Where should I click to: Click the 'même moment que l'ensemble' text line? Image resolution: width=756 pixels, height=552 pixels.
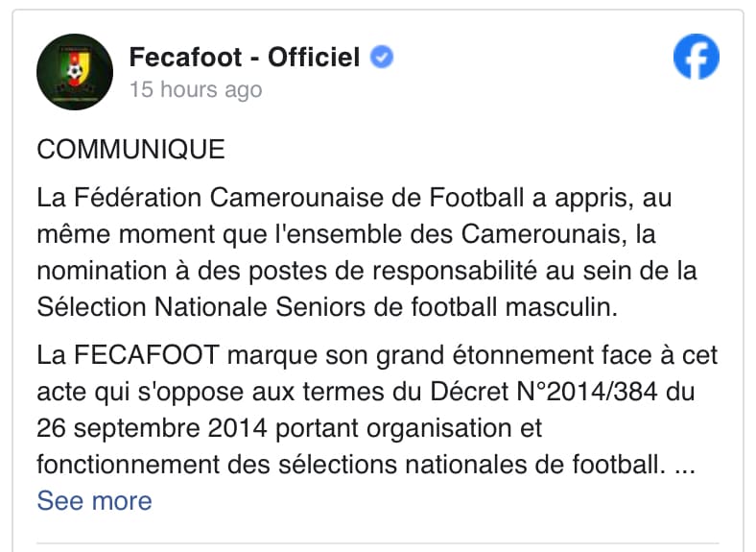[346, 234]
